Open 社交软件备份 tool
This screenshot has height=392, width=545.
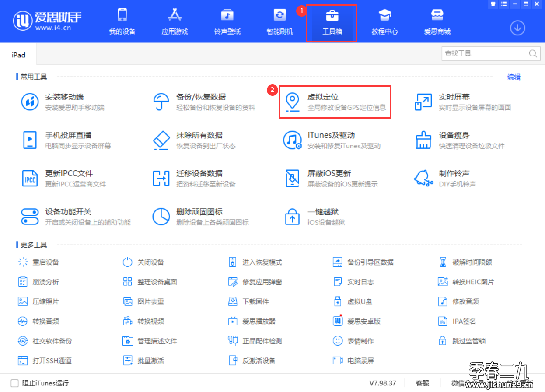pos(45,341)
